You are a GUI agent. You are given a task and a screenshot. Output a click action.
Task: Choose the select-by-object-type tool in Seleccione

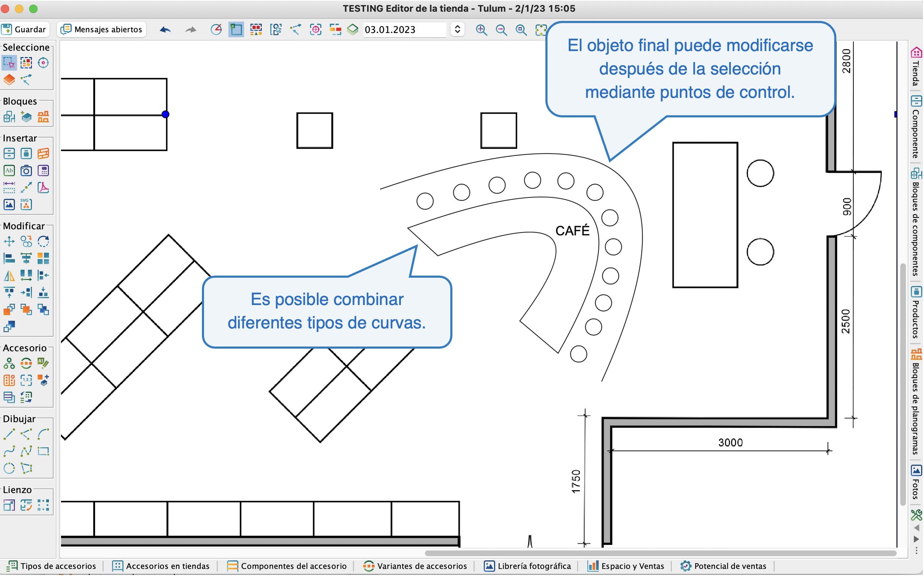pos(26,63)
